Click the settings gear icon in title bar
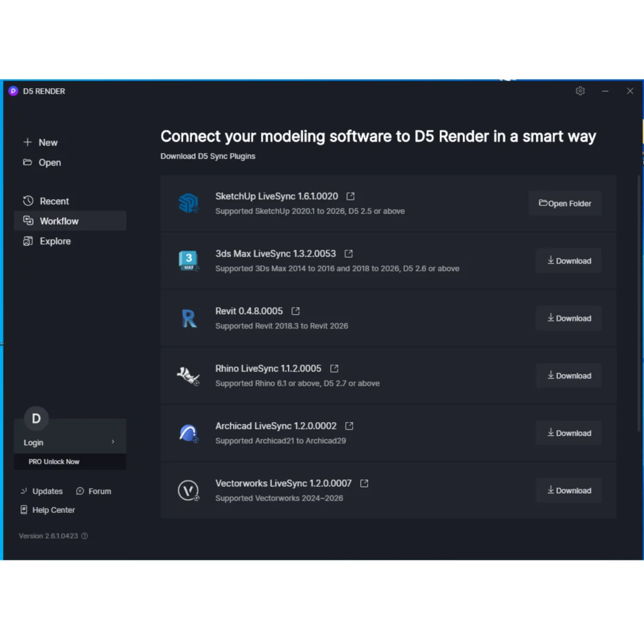This screenshot has height=644, width=644. coord(580,91)
